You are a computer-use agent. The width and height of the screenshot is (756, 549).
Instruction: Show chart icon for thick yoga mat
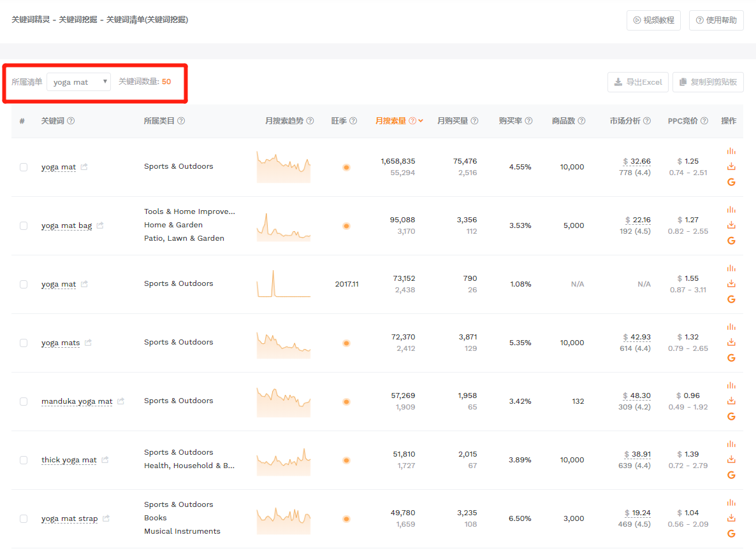[731, 444]
